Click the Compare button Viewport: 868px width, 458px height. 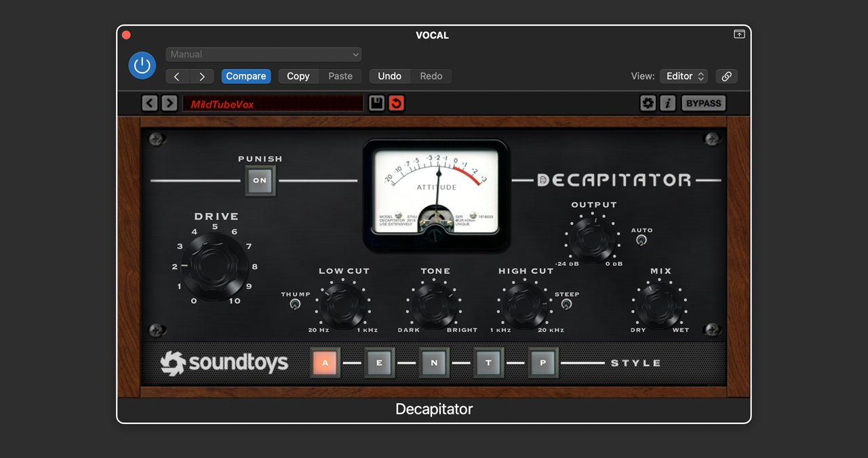point(246,77)
